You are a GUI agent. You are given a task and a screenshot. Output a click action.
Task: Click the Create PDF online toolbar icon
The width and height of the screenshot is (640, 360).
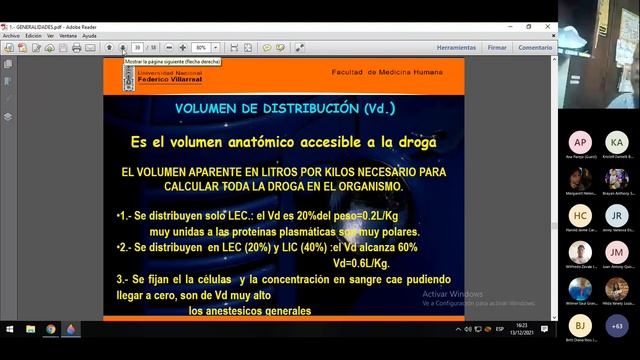[x=9, y=48]
